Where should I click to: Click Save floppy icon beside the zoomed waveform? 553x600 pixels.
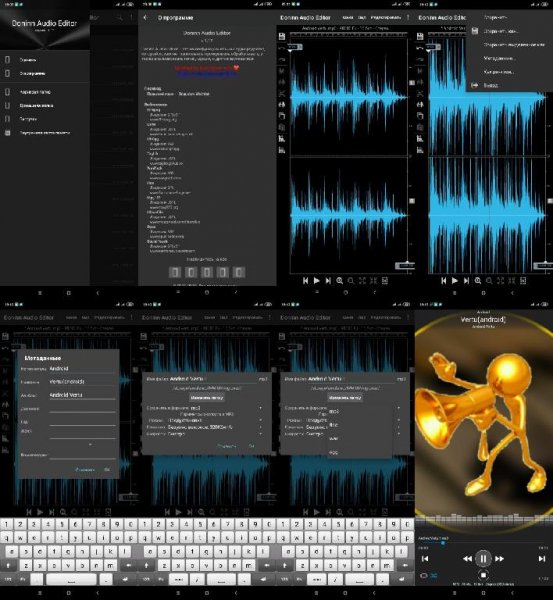coord(420,36)
